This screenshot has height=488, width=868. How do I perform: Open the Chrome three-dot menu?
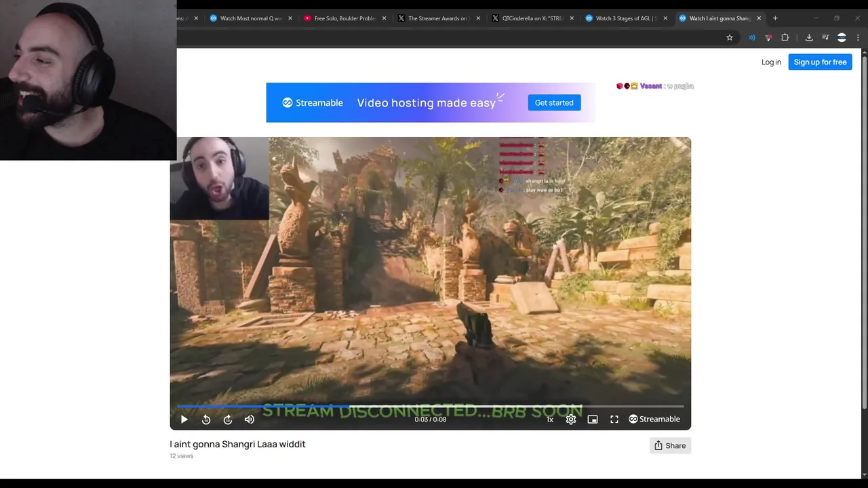(x=858, y=38)
